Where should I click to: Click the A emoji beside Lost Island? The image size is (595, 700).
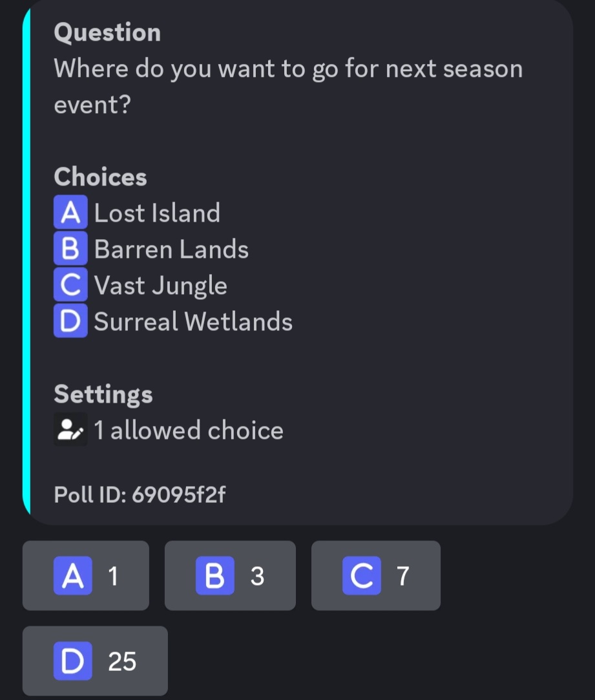[x=70, y=212]
